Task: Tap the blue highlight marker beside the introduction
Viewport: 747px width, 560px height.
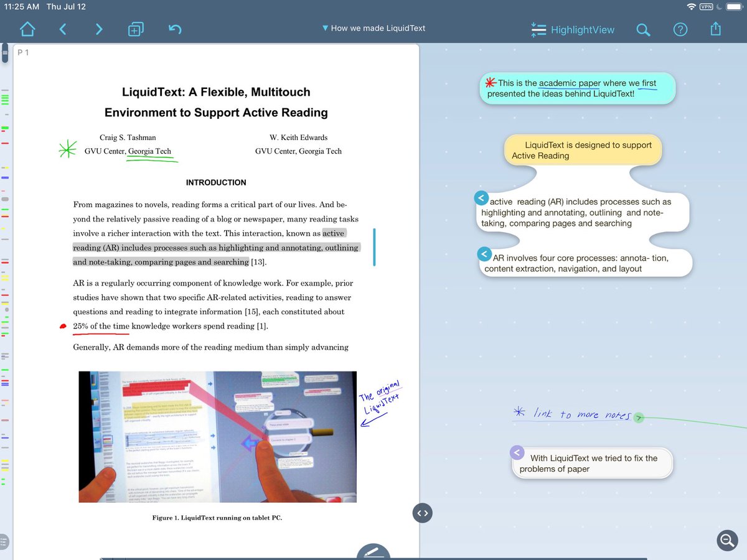Action: coord(374,247)
